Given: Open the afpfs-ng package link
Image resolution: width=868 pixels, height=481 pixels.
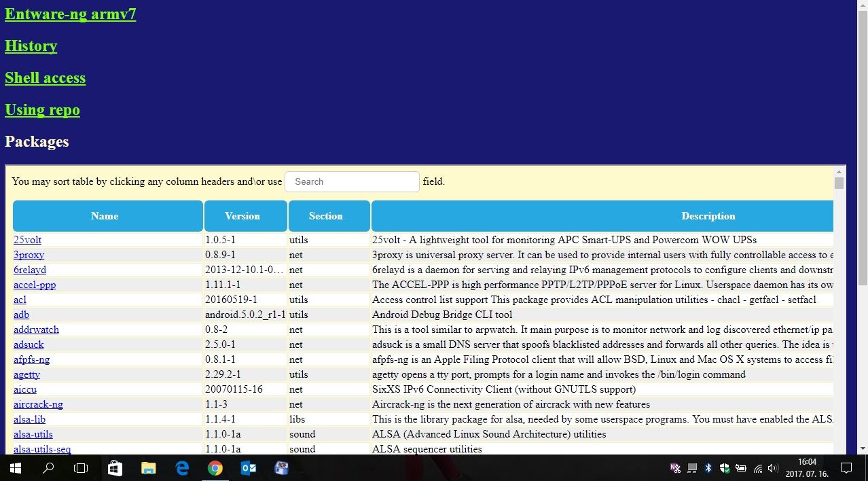Looking at the screenshot, I should click(31, 359).
